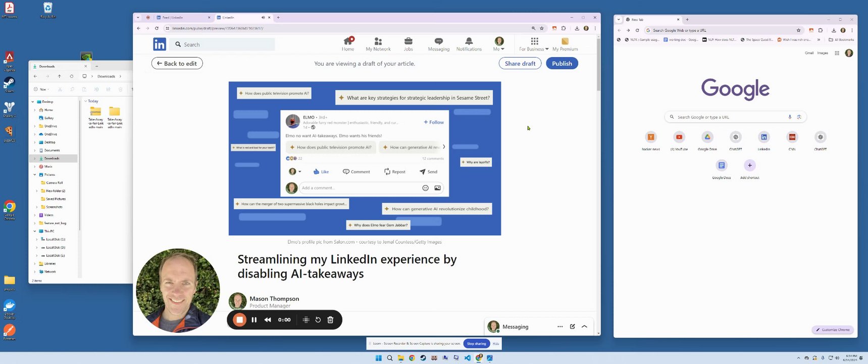Open Visual Studio Code from taskbar

[x=468, y=358]
